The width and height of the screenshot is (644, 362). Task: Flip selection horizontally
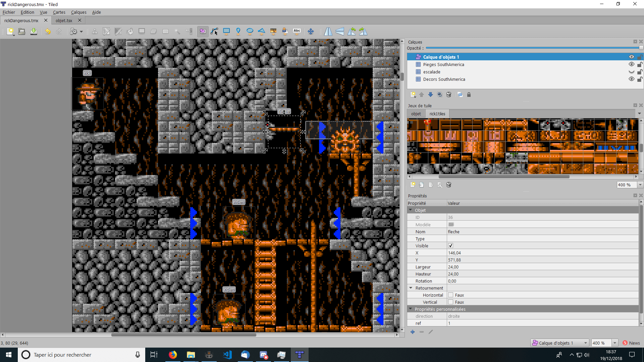coord(328,32)
